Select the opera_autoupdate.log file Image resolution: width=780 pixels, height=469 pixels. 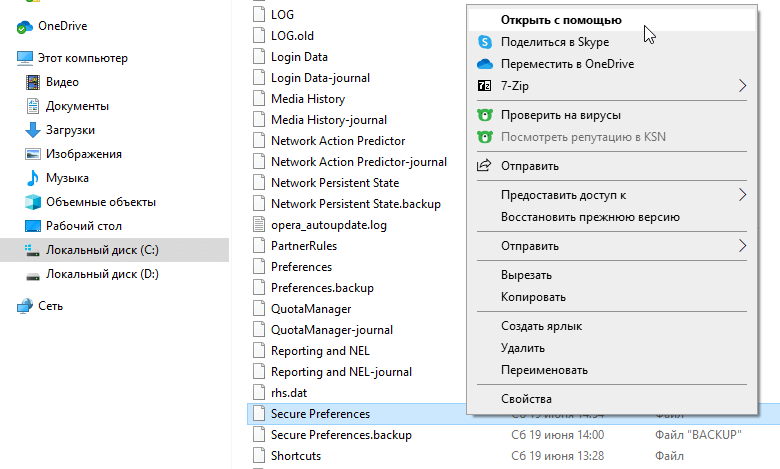point(328,225)
